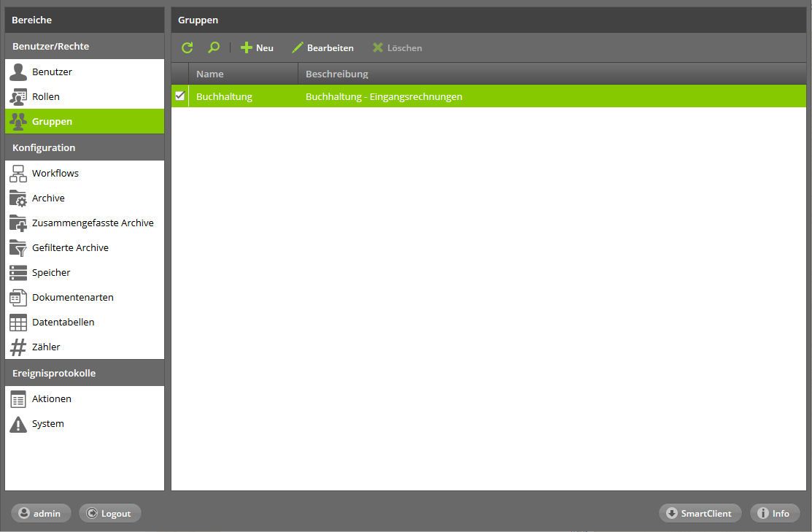
Task: Click the Zähler hash icon
Action: (18, 347)
